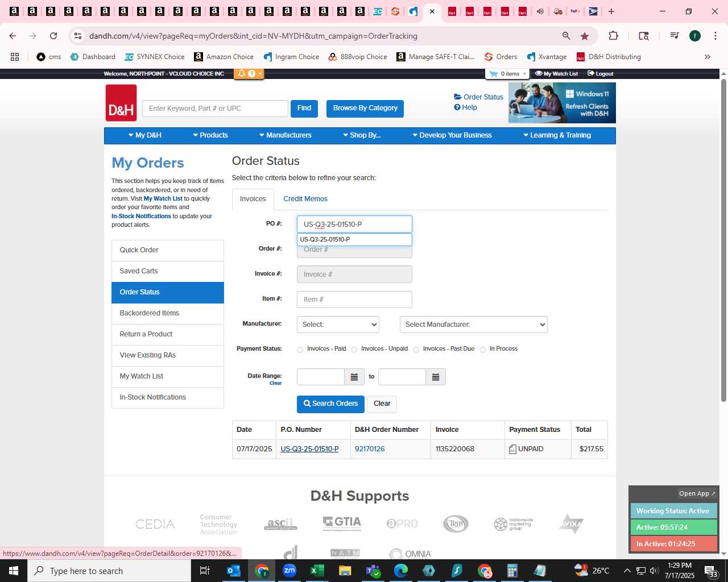Screen dimensions: 728x582
Task: Open In-Stock Notifications in sidebar
Action: click(x=168, y=397)
